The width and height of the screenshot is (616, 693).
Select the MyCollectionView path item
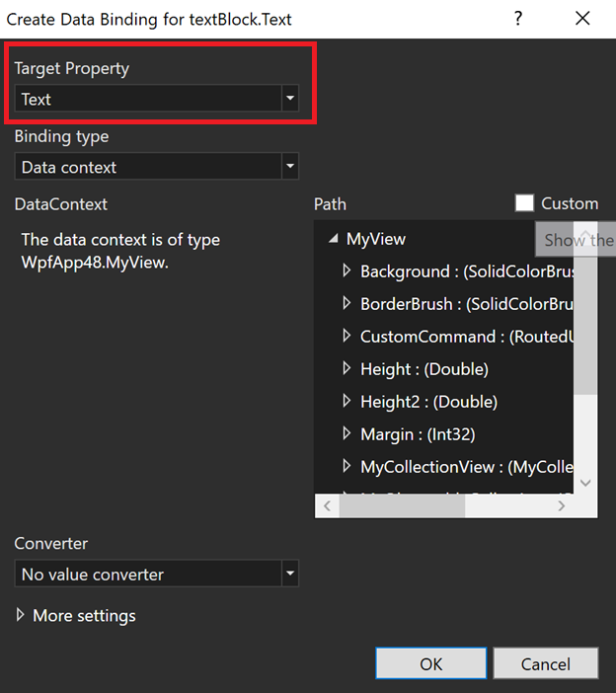coord(464,467)
